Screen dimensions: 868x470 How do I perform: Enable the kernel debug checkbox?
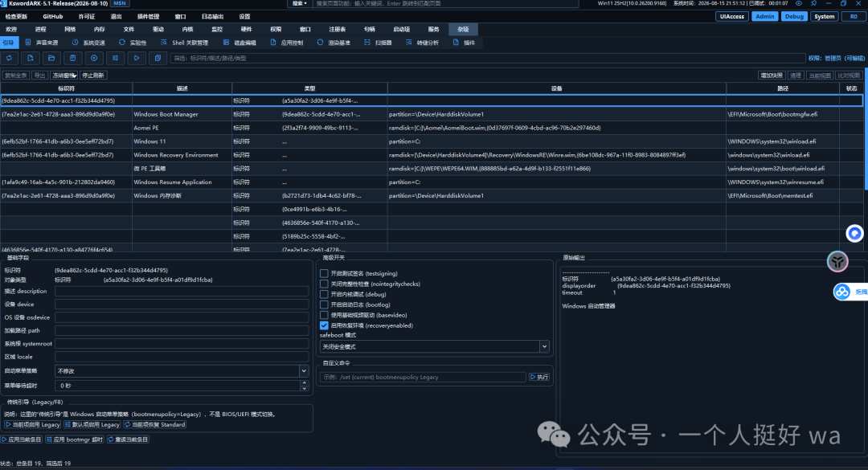(x=324, y=295)
